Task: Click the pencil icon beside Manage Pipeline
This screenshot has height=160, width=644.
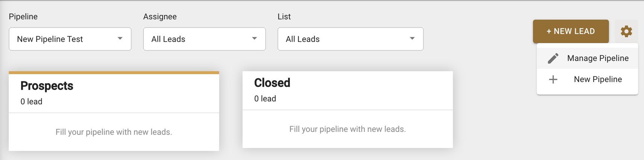Action: coord(553,58)
